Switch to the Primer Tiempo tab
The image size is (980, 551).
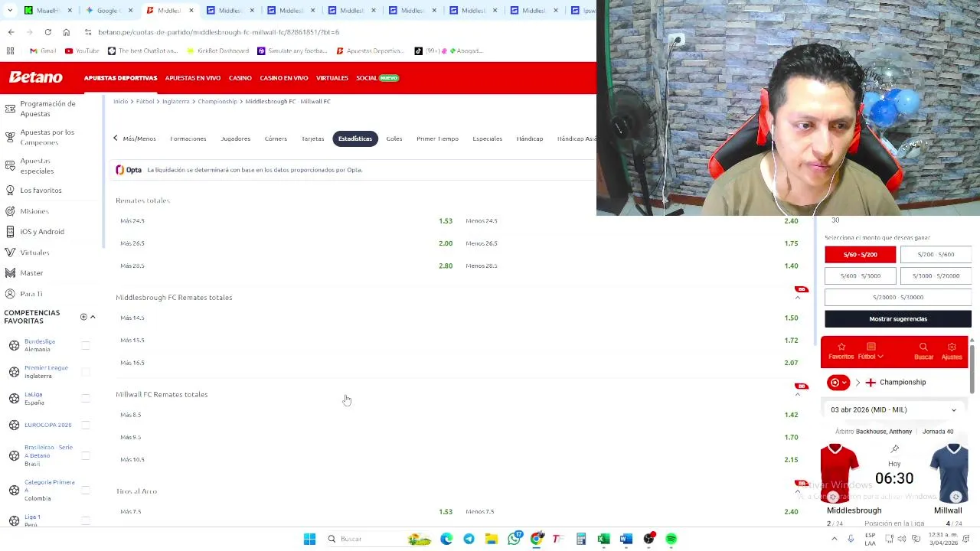tap(437, 139)
